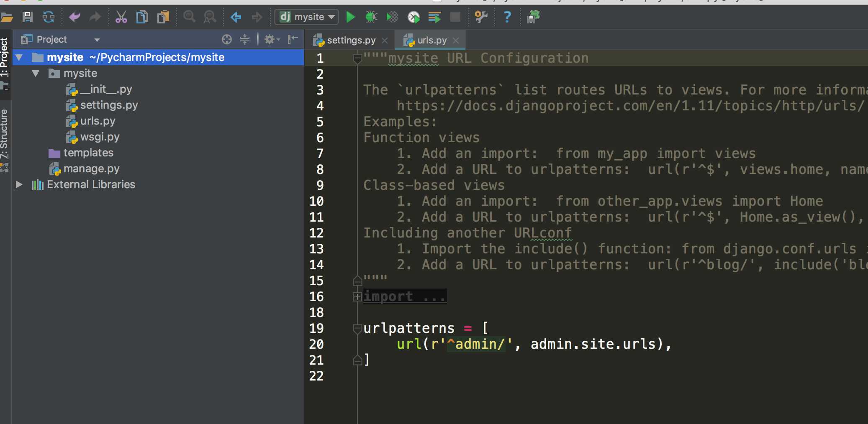This screenshot has height=424, width=868.
Task: Expand the External Libraries node
Action: point(19,184)
